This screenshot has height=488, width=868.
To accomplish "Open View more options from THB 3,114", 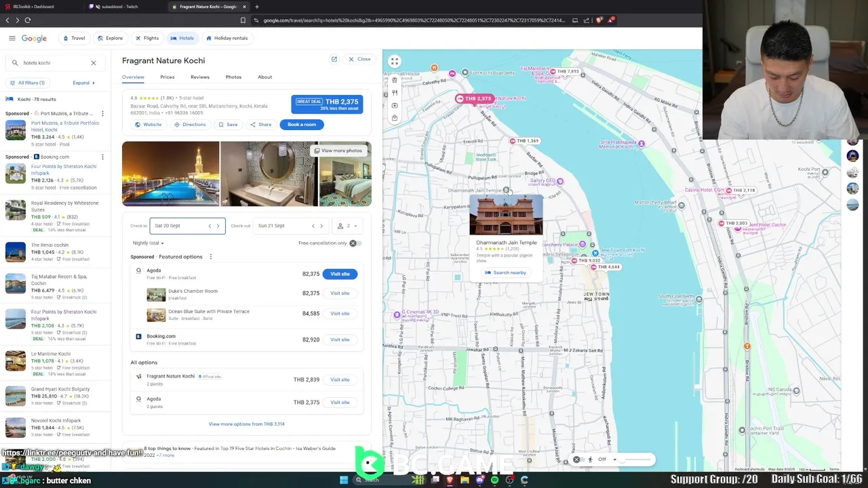I will [246, 424].
